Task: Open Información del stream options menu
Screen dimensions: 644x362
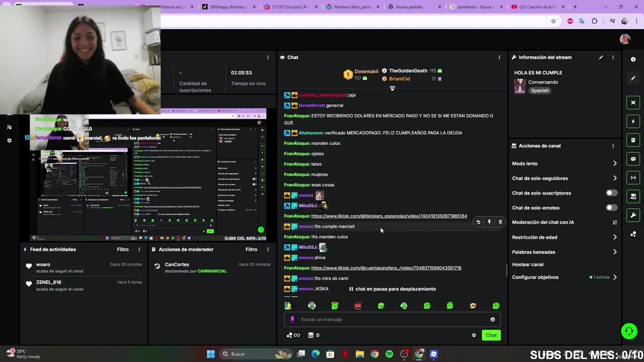Action: [x=613, y=57]
